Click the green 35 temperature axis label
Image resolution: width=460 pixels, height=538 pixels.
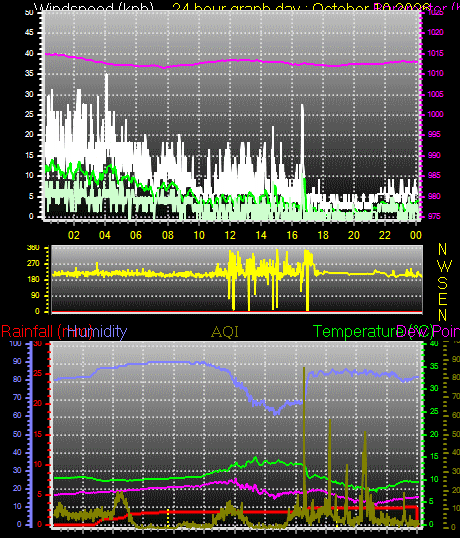click(x=434, y=366)
